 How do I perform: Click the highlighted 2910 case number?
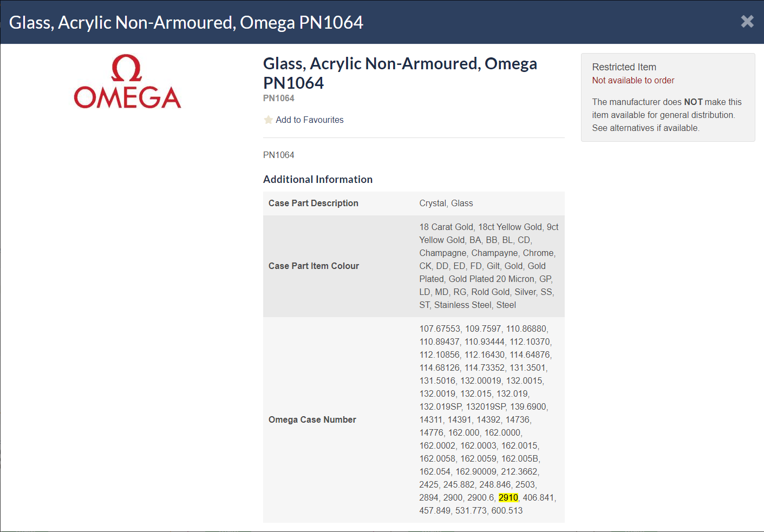pyautogui.click(x=508, y=497)
